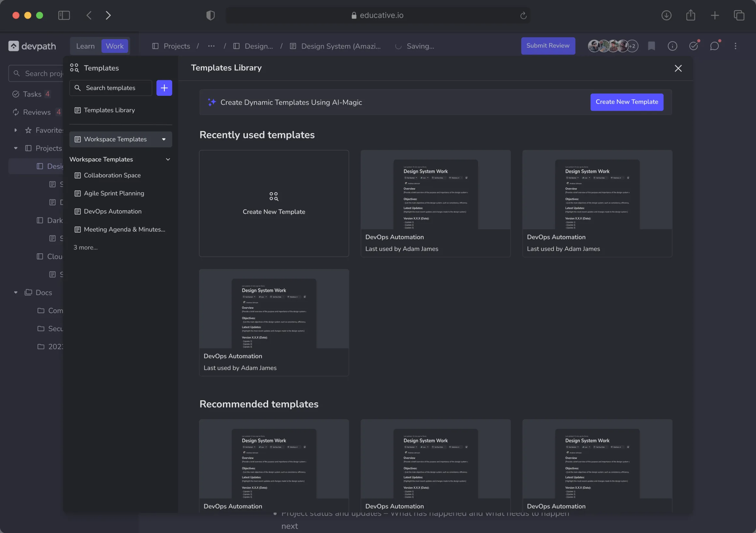Open the 202 folder under Docs
756x533 pixels.
tap(50, 347)
